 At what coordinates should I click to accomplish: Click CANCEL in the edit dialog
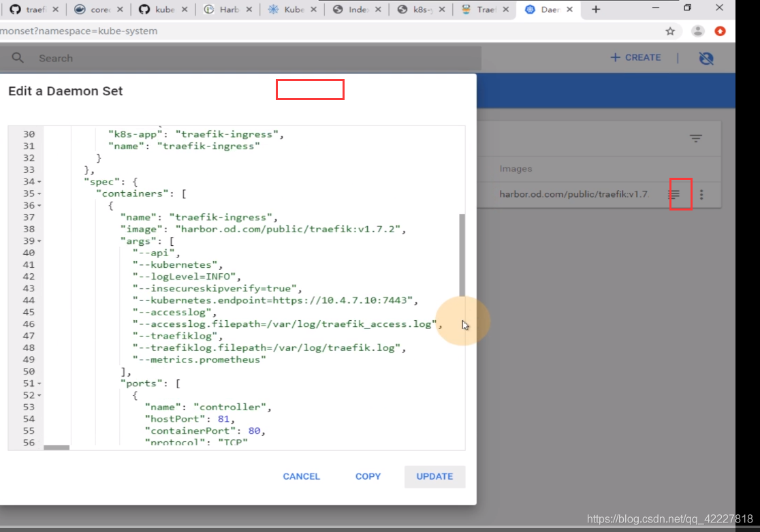[x=302, y=476]
